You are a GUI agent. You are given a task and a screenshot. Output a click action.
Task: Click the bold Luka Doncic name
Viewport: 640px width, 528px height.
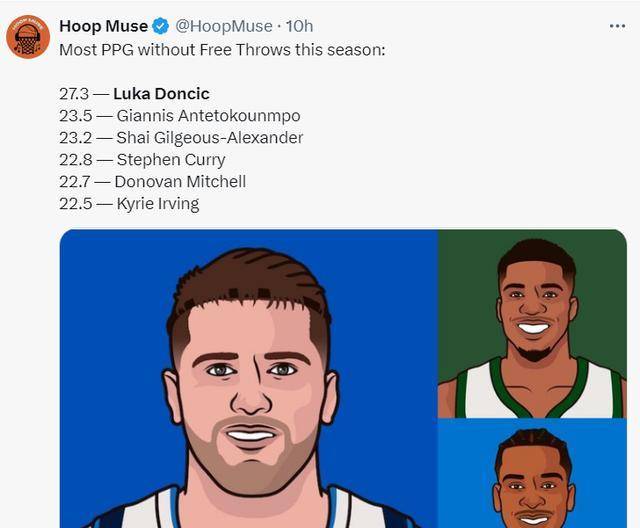(161, 94)
